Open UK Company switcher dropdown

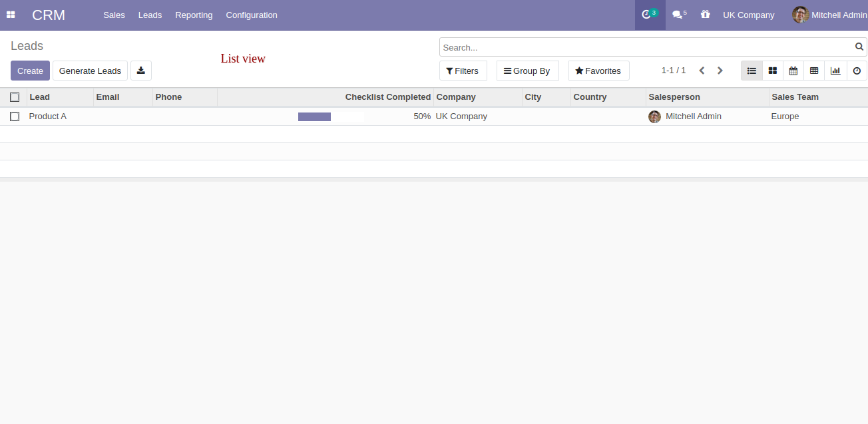(749, 15)
